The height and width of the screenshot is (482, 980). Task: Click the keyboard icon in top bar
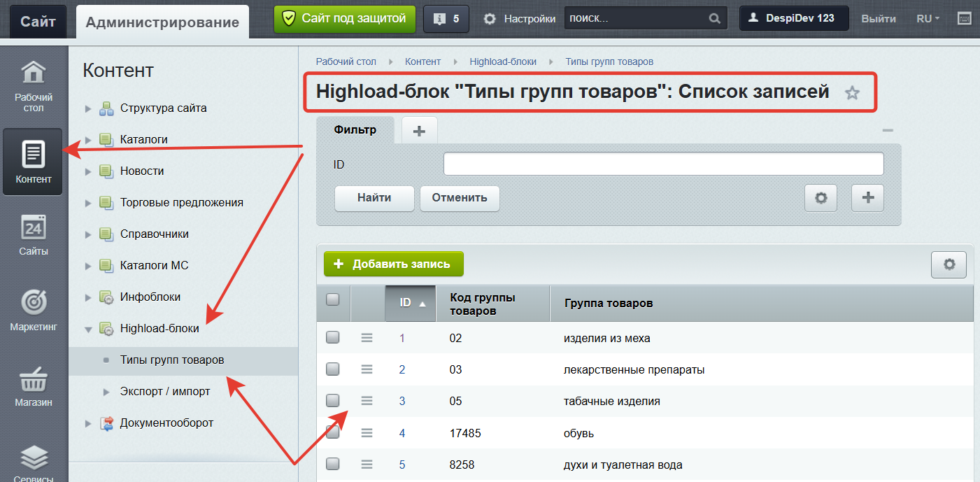click(x=965, y=19)
